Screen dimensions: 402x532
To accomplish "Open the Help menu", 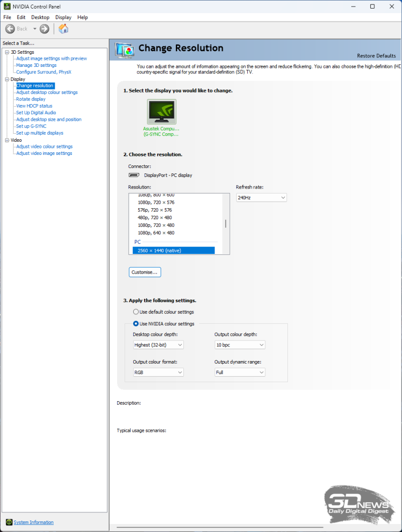I will tap(82, 17).
